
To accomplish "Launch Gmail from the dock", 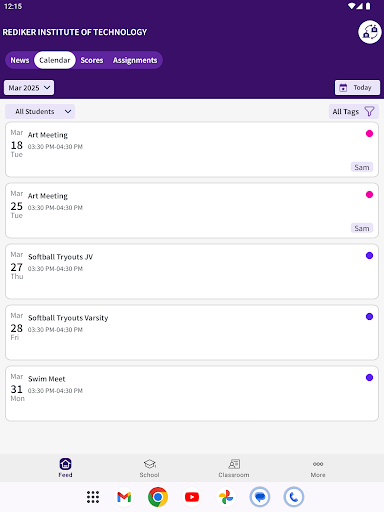I will [124, 497].
